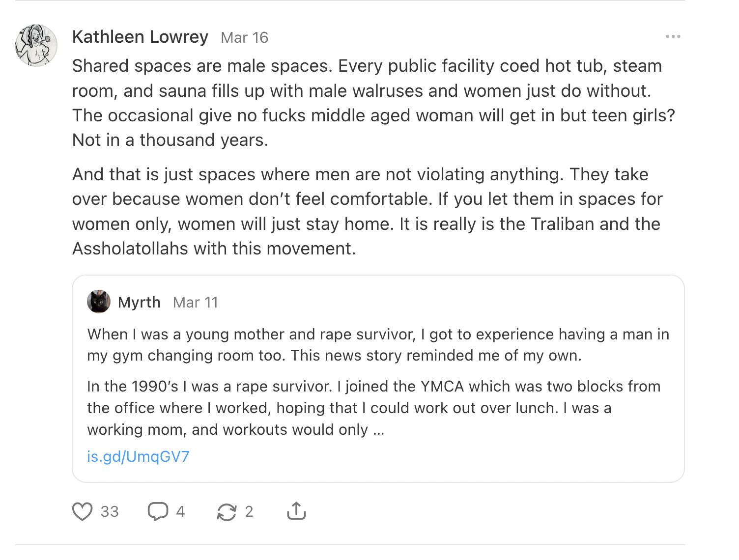
Task: Click Myrth's black cat avatar
Action: (99, 302)
